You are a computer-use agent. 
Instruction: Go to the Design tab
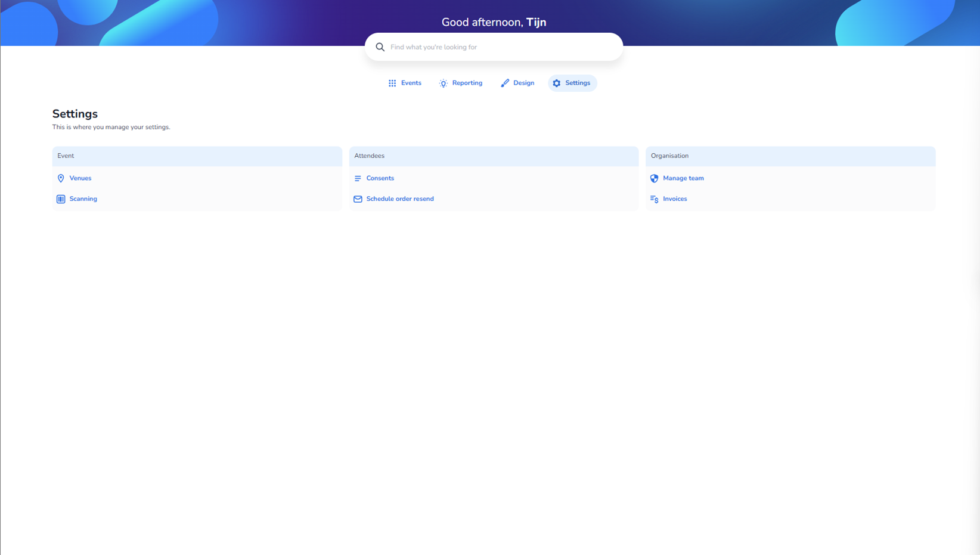(x=523, y=83)
